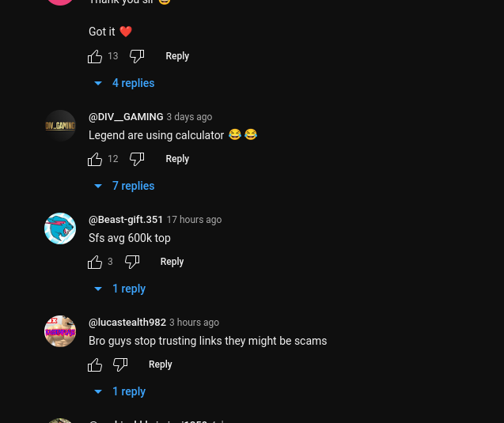Open the "3 days ago" comment timestamp
The height and width of the screenshot is (423, 504).
pos(189,117)
